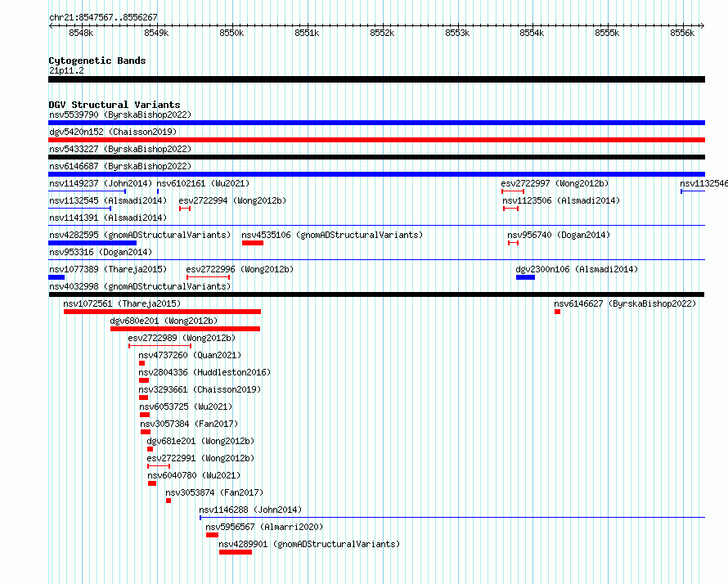This screenshot has height=584, width=728.
Task: Select nsv6040780 (Wu2021) label
Action: (x=194, y=475)
